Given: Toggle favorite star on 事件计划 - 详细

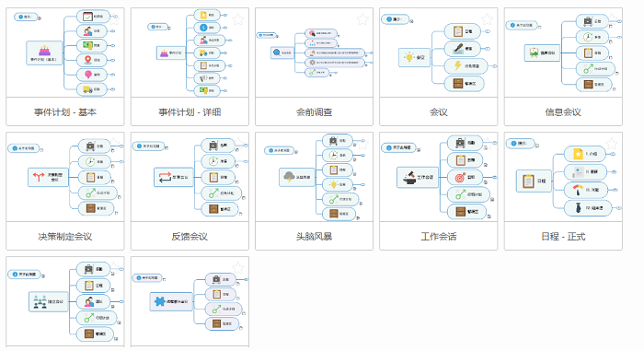Looking at the screenshot, I should [x=238, y=19].
